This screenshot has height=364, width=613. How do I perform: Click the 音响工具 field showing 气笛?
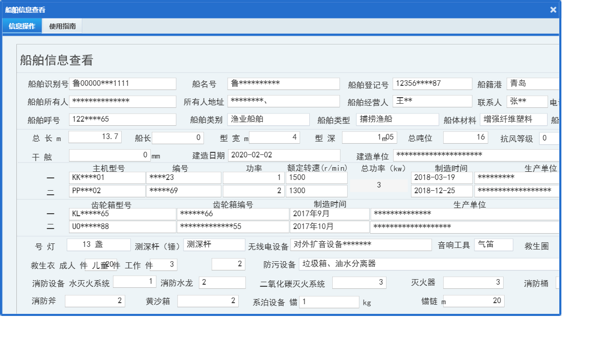493,245
